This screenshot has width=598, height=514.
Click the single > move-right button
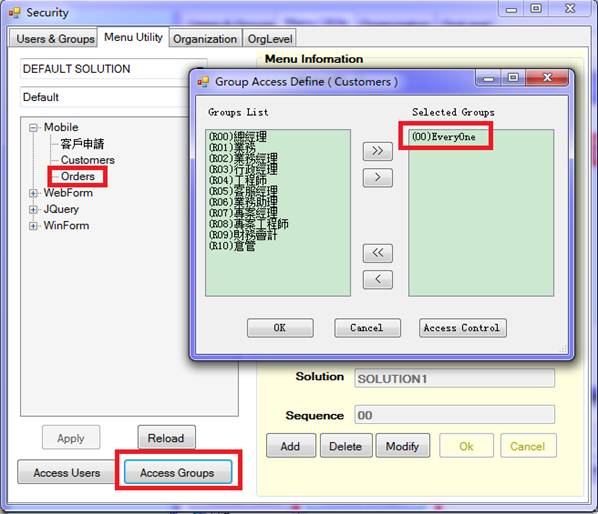(x=378, y=178)
